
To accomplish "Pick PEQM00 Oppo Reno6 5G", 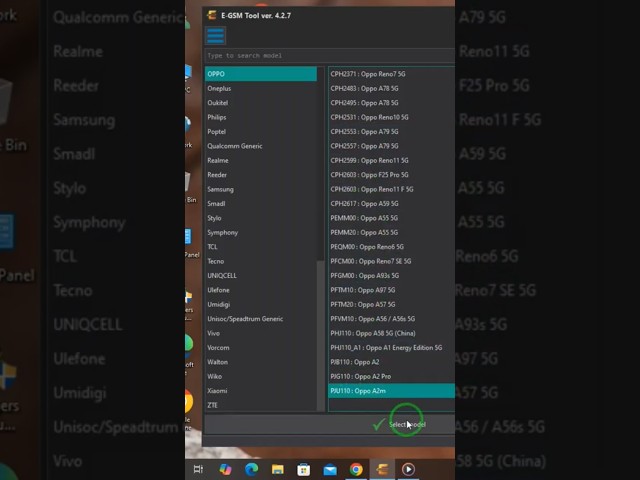I will point(391,247).
